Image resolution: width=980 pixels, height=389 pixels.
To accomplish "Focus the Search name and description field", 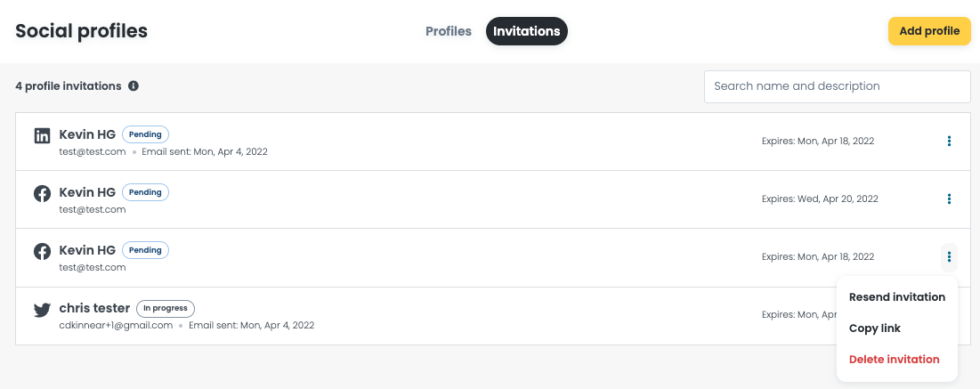I will (x=837, y=86).
